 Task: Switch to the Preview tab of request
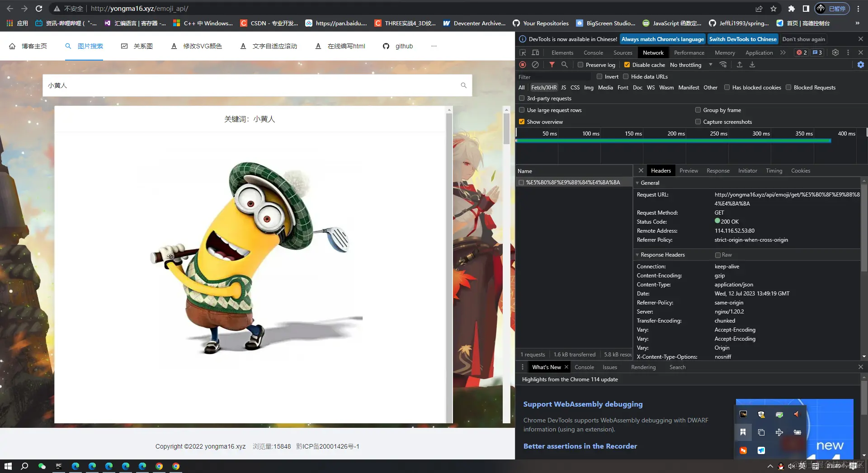click(689, 171)
